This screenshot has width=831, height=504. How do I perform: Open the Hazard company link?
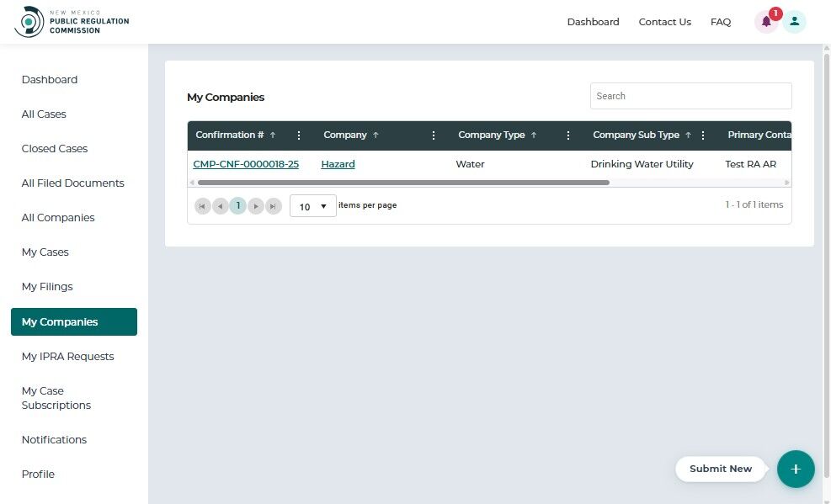(338, 164)
